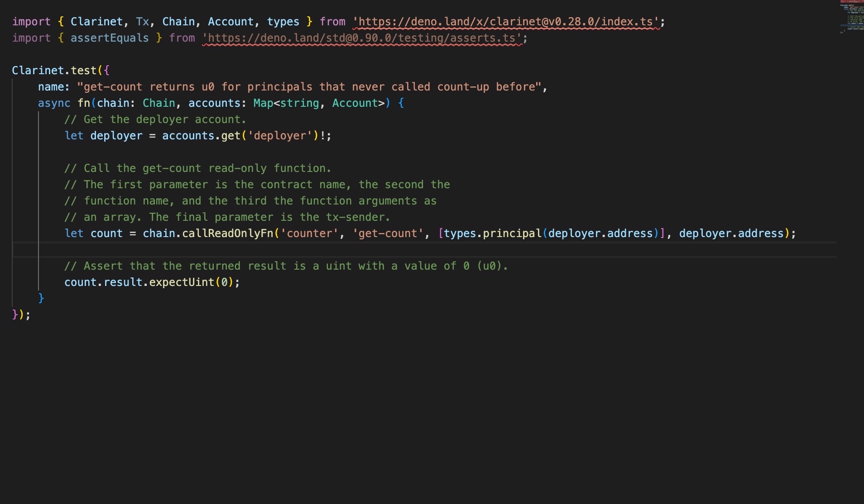Open the clarinet index.ts import URL

pyautogui.click(x=506, y=22)
